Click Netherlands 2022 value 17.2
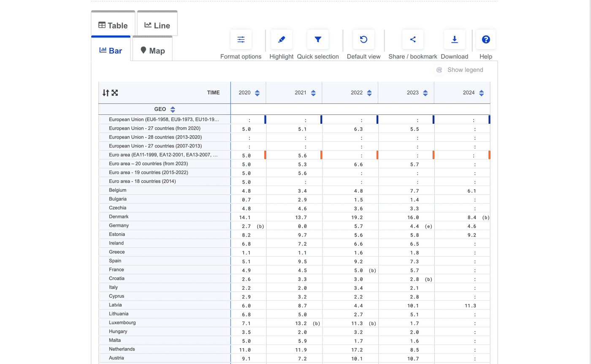Image resolution: width=591 pixels, height=364 pixels. (x=357, y=350)
